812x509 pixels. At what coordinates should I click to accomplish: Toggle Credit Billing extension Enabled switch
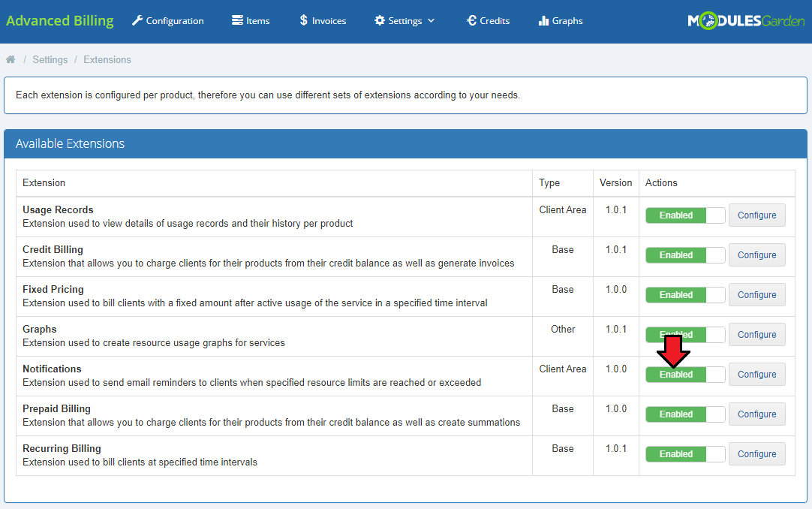point(685,255)
